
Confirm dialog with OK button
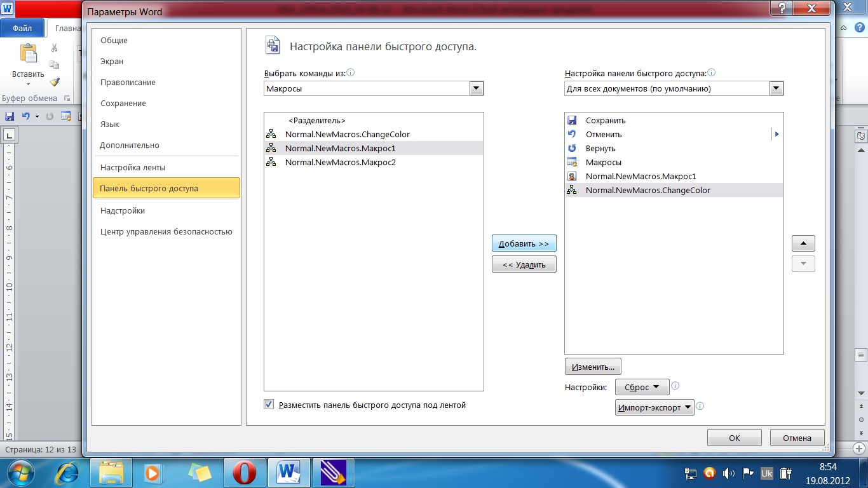pyautogui.click(x=735, y=438)
